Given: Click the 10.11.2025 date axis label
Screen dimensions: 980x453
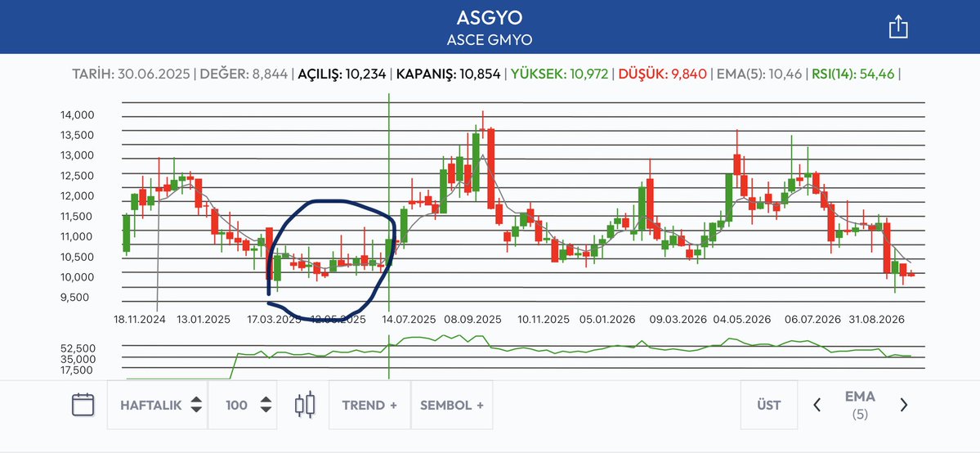Looking at the screenshot, I should click(x=544, y=319).
